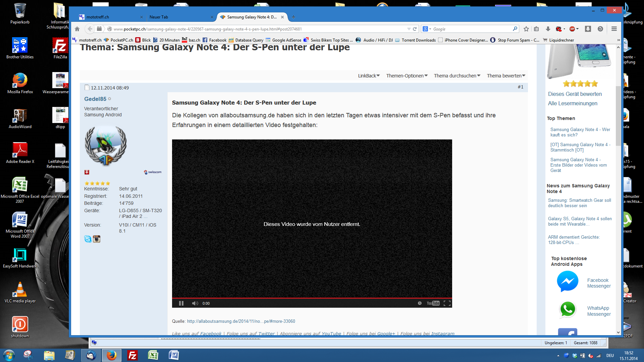The image size is (644, 362).
Task: Focus the Google search input field
Action: (x=472, y=29)
